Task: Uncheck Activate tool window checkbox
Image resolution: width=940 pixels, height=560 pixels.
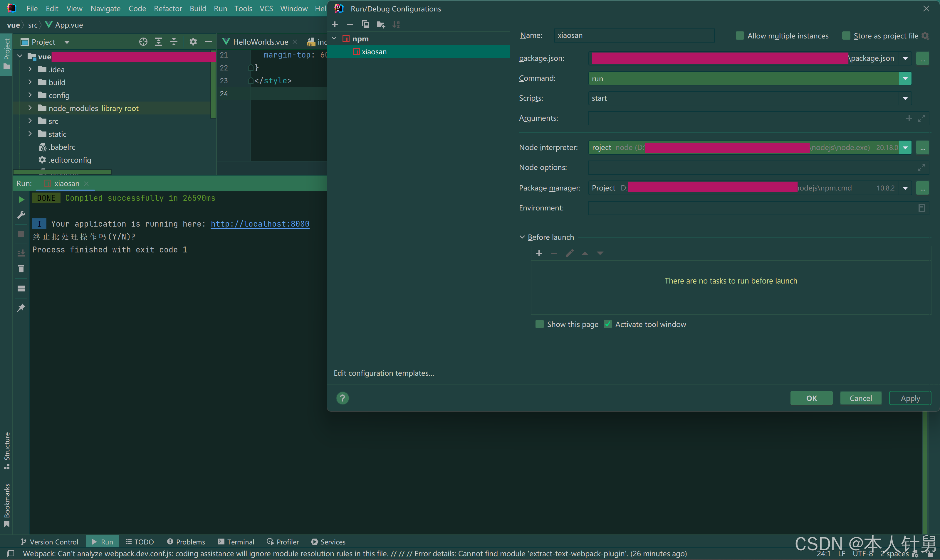Action: [x=608, y=324]
